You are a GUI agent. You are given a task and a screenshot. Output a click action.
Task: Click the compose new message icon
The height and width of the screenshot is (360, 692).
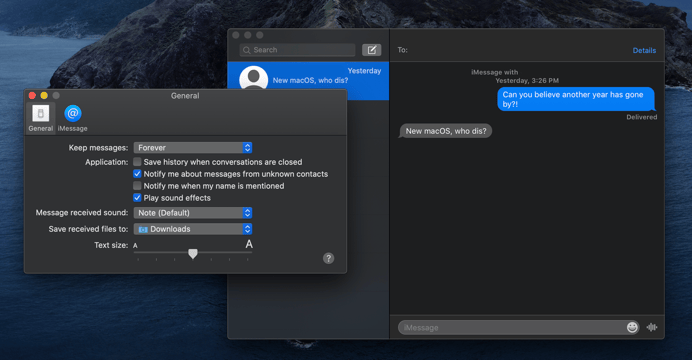[372, 50]
